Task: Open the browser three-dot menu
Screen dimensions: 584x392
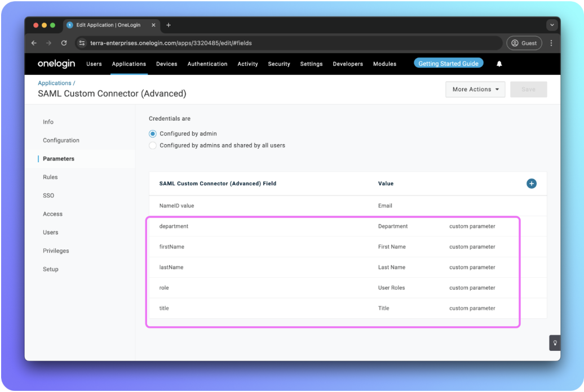Action: tap(551, 43)
